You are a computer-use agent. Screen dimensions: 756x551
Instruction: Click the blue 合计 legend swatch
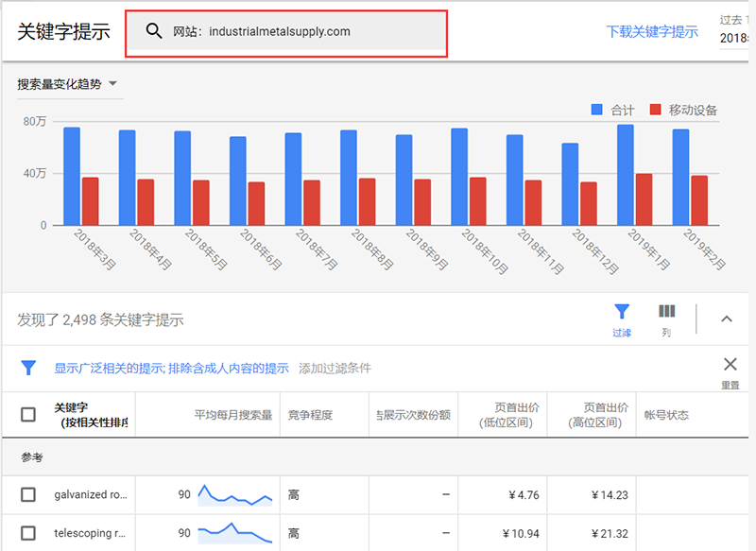coord(597,110)
